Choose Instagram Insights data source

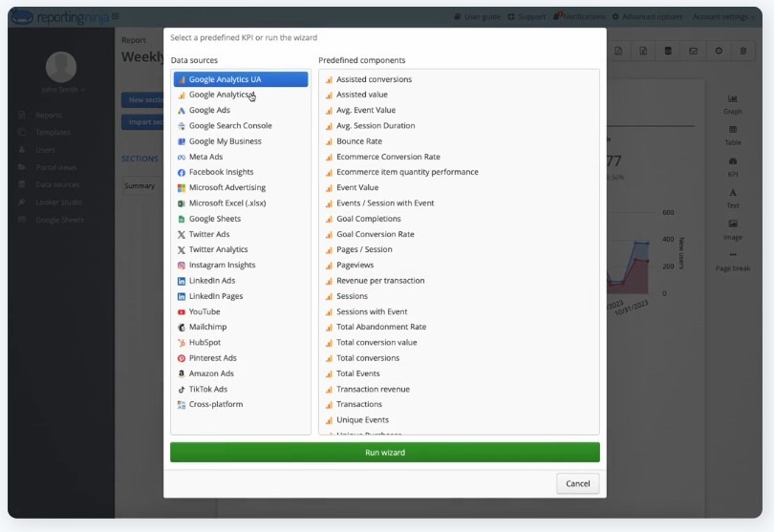pos(241,265)
